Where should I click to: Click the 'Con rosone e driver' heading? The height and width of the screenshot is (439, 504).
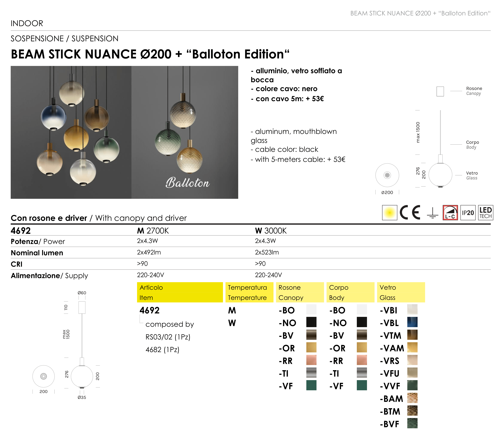tap(49, 218)
